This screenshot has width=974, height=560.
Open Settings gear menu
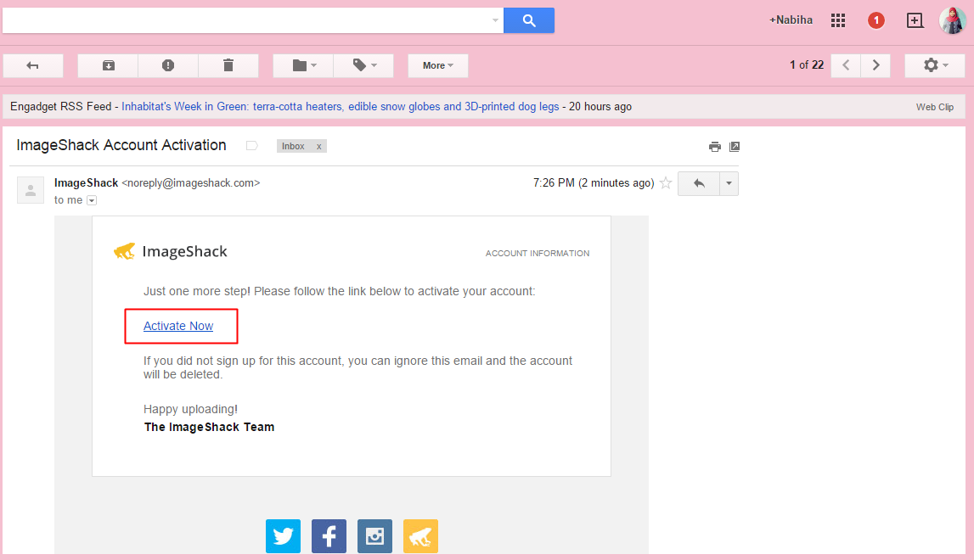pyautogui.click(x=935, y=65)
